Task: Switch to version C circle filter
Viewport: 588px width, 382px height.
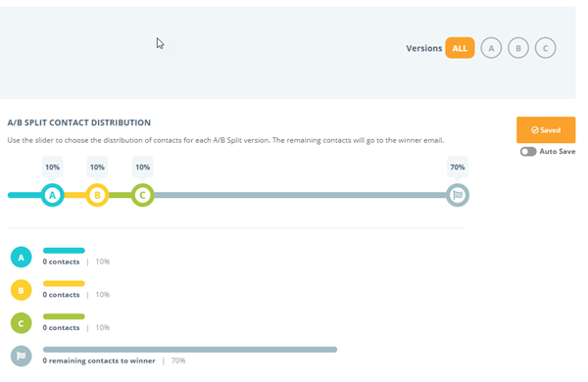Action: pyautogui.click(x=545, y=48)
